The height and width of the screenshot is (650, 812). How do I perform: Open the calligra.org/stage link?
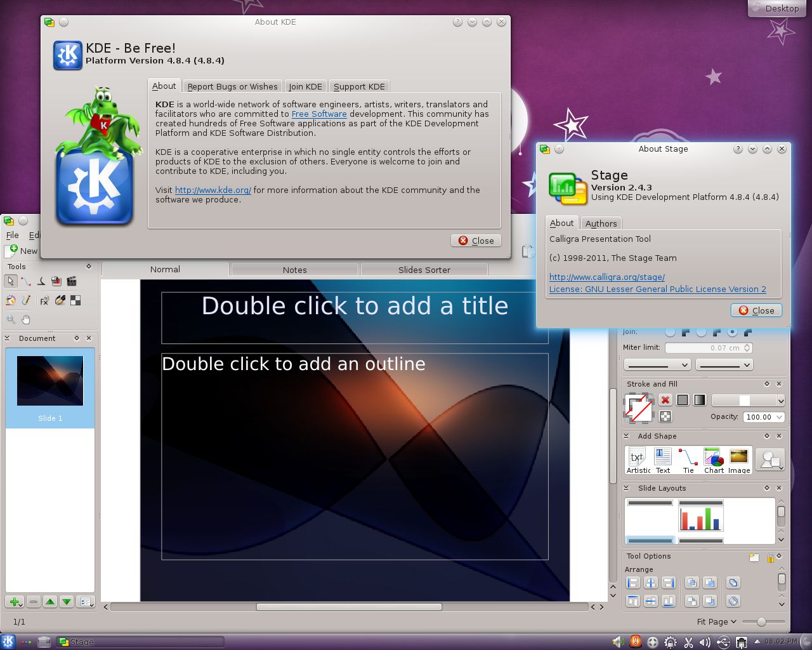tap(607, 277)
